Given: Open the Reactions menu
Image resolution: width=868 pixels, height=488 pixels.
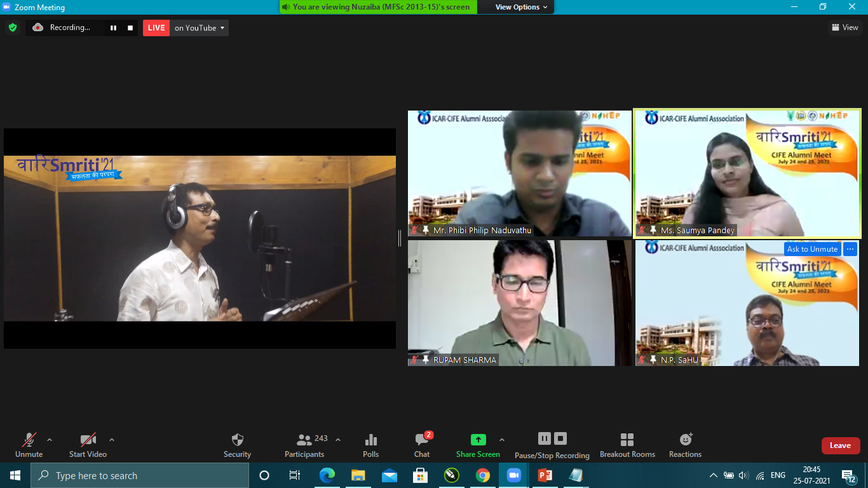Looking at the screenshot, I should 685,445.
